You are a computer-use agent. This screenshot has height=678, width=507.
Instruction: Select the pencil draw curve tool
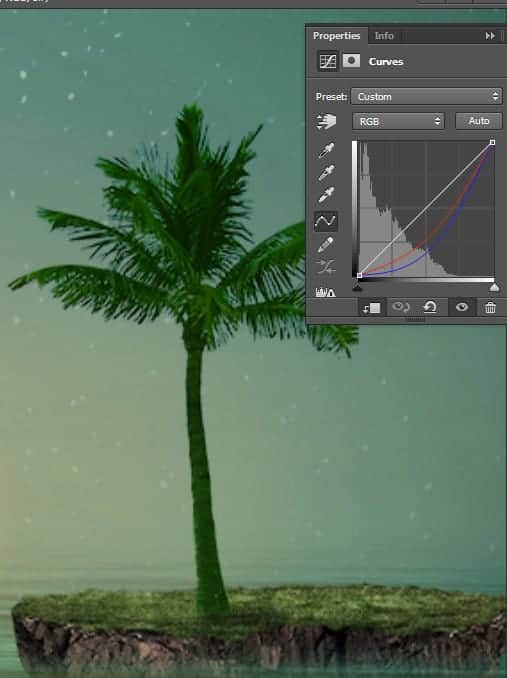[325, 245]
